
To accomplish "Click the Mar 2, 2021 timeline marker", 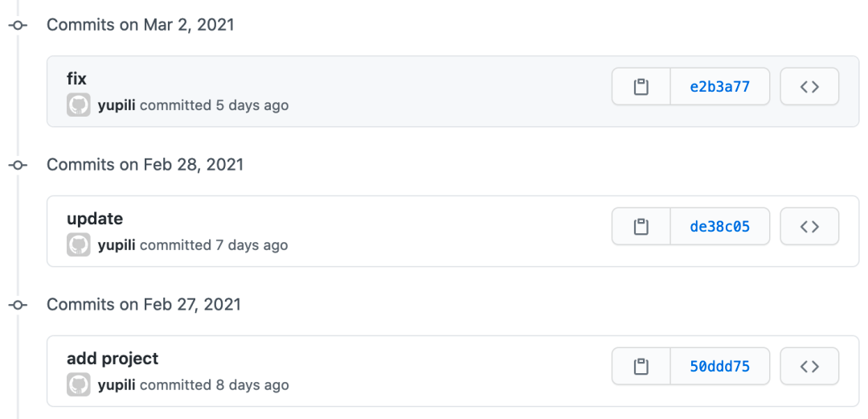I will point(18,25).
